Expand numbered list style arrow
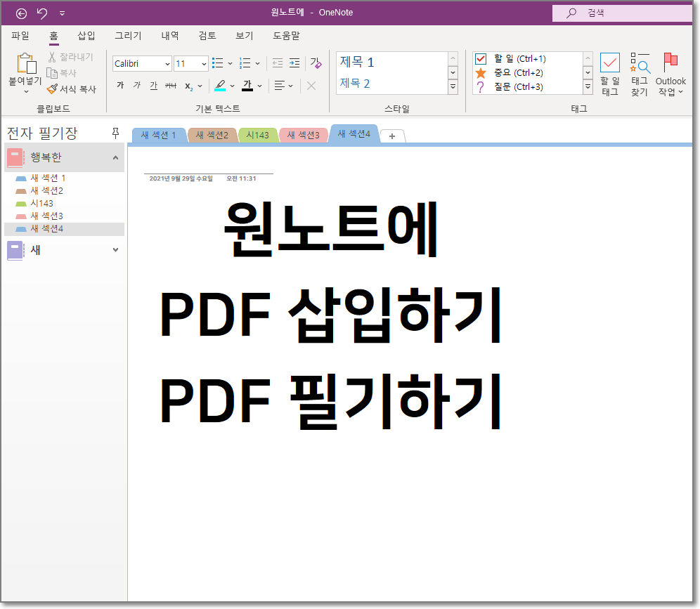This screenshot has height=609, width=700. [x=258, y=64]
